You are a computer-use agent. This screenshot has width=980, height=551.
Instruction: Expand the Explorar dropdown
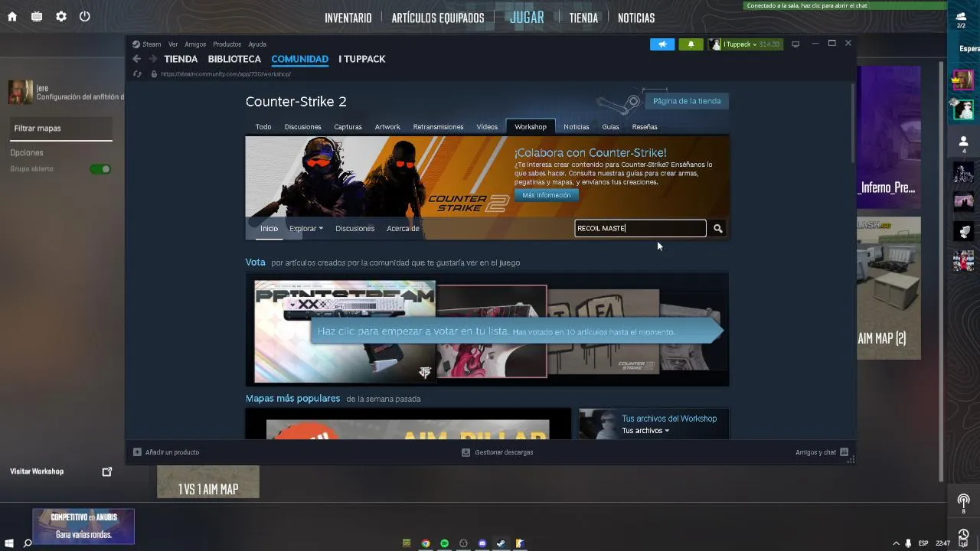point(306,228)
